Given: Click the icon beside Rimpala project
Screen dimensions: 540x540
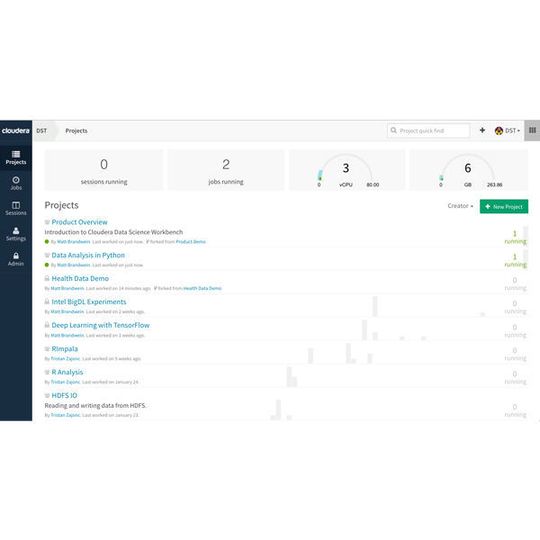Looking at the screenshot, I should (x=47, y=349).
